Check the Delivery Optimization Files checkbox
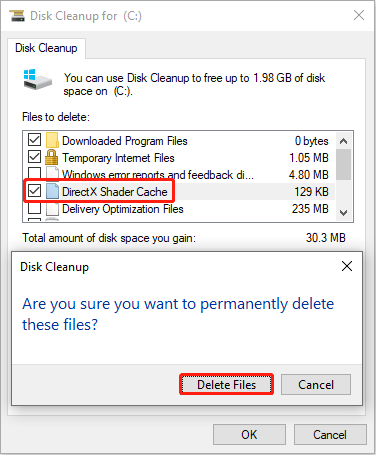 click(34, 208)
